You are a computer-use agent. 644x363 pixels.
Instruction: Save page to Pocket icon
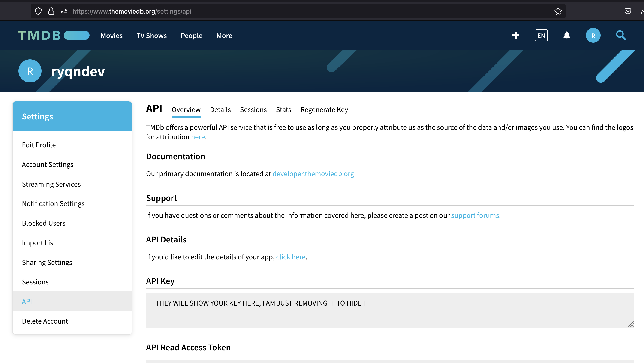(x=628, y=11)
